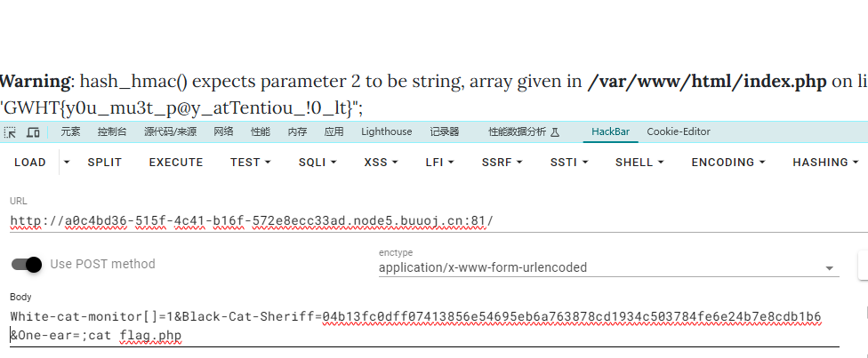This screenshot has width=868, height=358.
Task: Toggle the Use POST method switch
Action: 27,264
